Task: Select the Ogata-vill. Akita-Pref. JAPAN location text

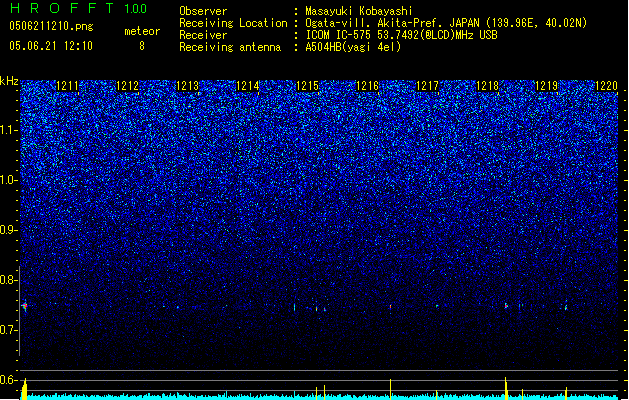Action: pos(446,23)
